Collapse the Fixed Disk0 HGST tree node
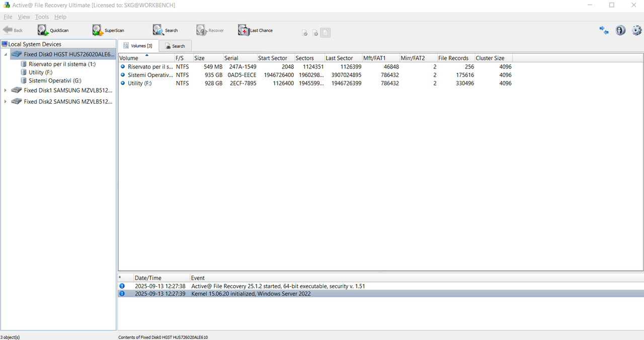Viewport: 644px width, 340px height. 6,54
